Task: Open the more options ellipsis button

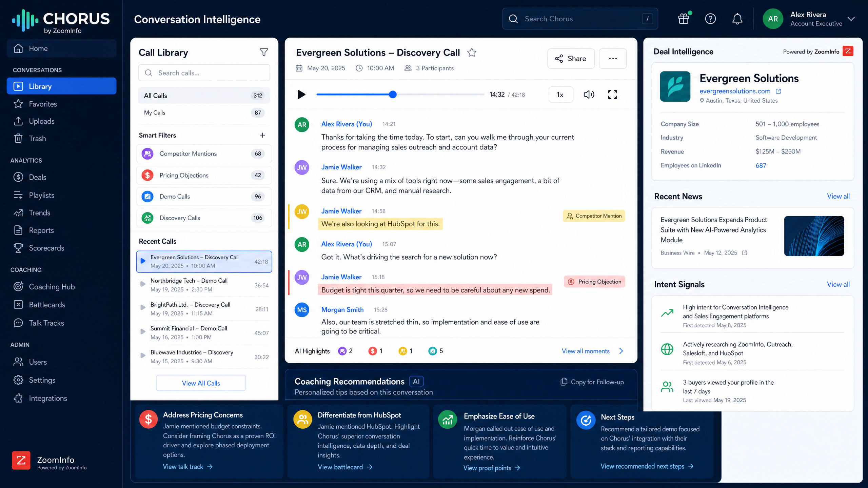Action: pyautogui.click(x=613, y=59)
